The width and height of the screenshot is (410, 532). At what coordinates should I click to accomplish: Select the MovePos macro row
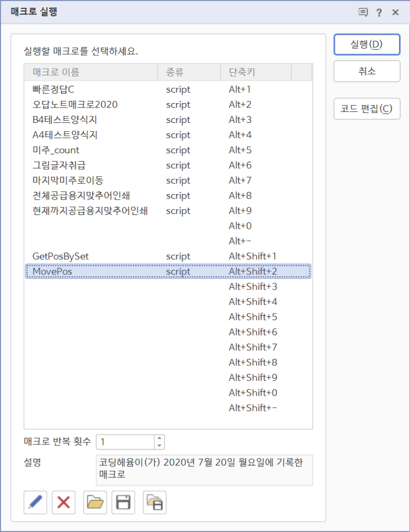[x=168, y=271]
